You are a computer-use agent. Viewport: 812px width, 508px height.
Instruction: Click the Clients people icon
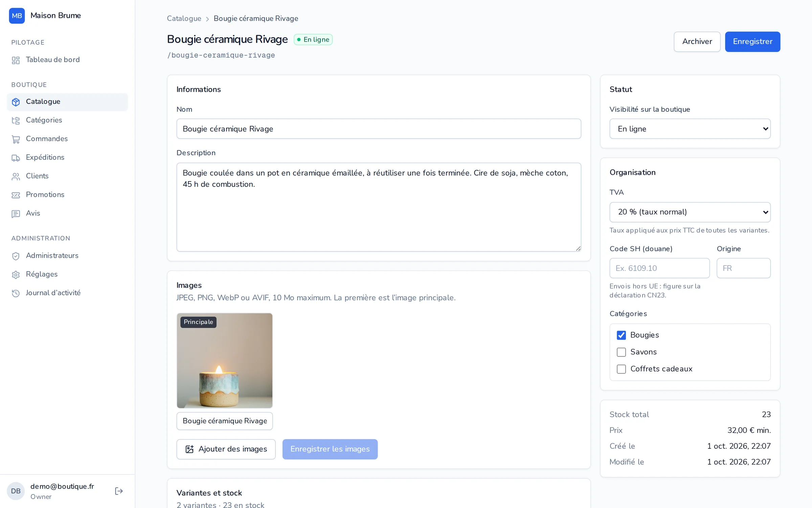[x=16, y=176]
